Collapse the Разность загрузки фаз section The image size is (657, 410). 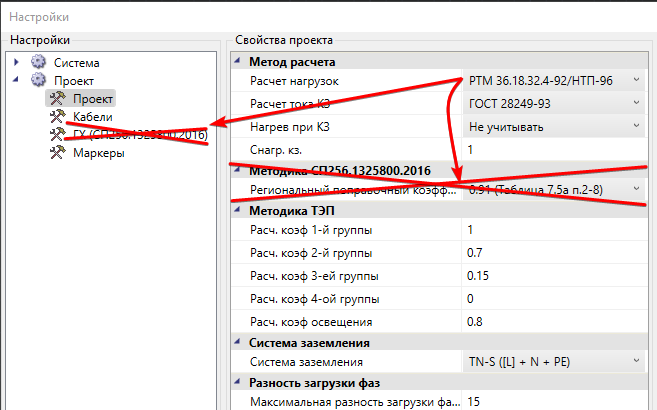tap(239, 382)
